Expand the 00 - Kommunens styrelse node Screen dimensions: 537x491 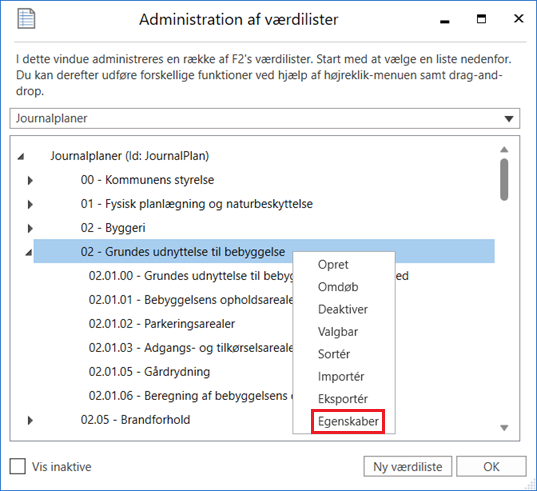[30, 180]
